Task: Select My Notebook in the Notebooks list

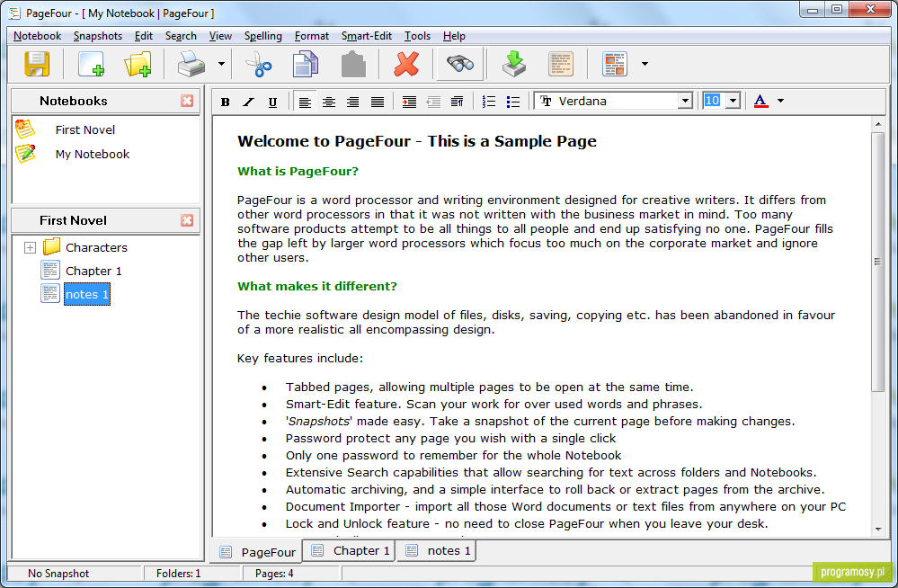Action: pyautogui.click(x=93, y=154)
